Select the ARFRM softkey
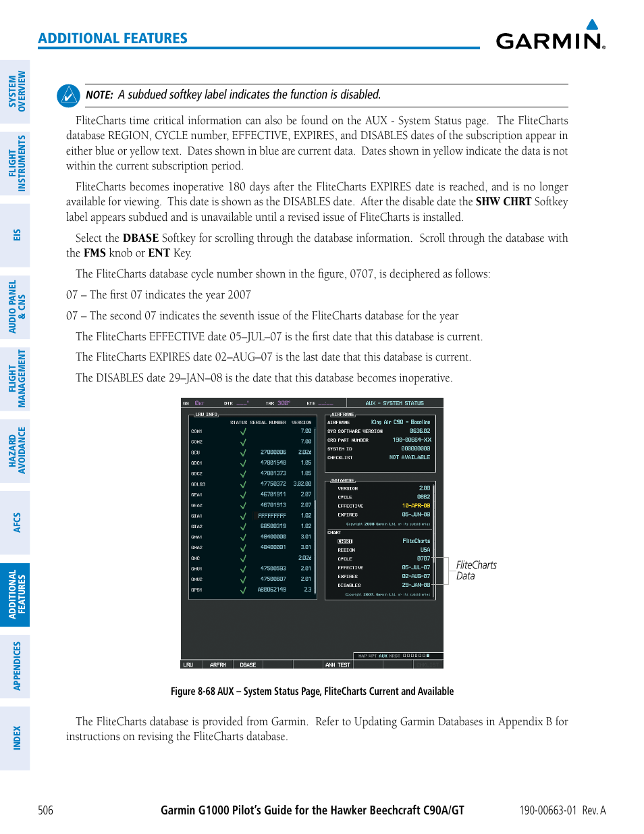644x834 pixels. 218,665
